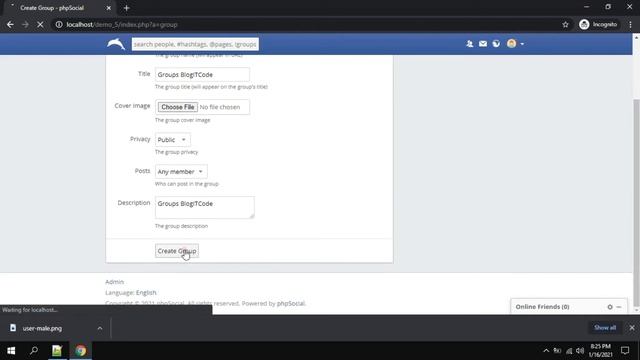Open the Admin footer link
Viewport: 640px width, 360px height.
pos(114,282)
